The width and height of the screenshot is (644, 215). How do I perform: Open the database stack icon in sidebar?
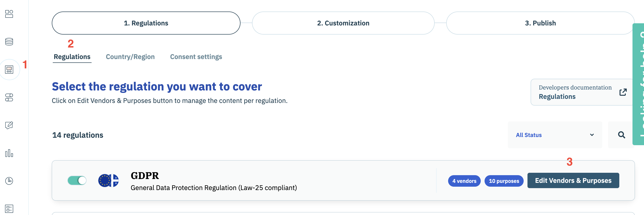(9, 42)
